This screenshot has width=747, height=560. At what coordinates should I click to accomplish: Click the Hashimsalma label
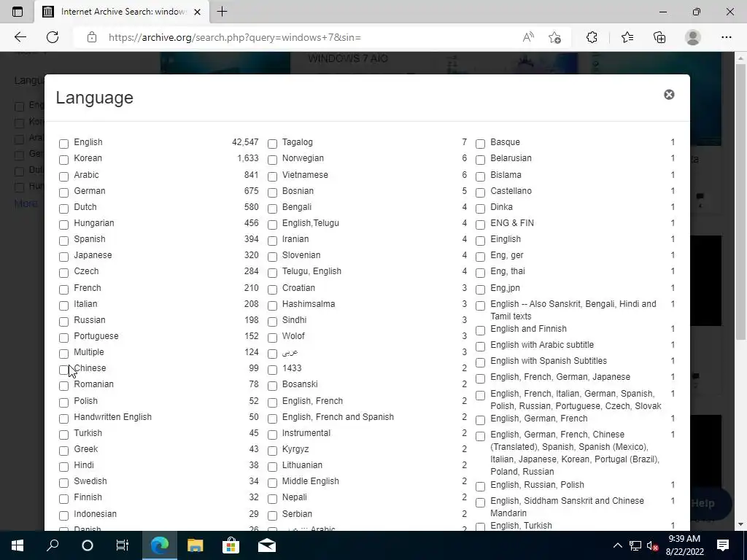[x=309, y=304]
